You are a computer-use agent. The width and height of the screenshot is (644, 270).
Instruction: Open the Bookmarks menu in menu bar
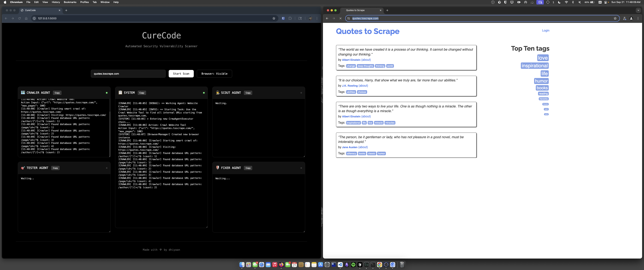[x=70, y=2]
